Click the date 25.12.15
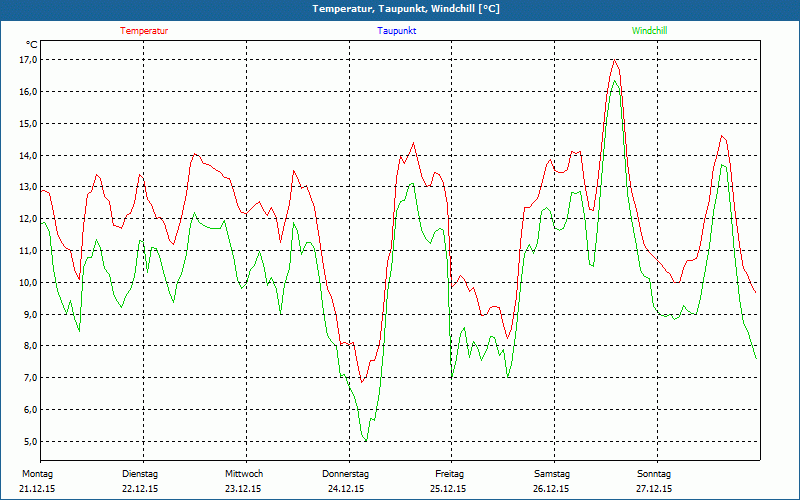800x500 pixels. point(448,489)
